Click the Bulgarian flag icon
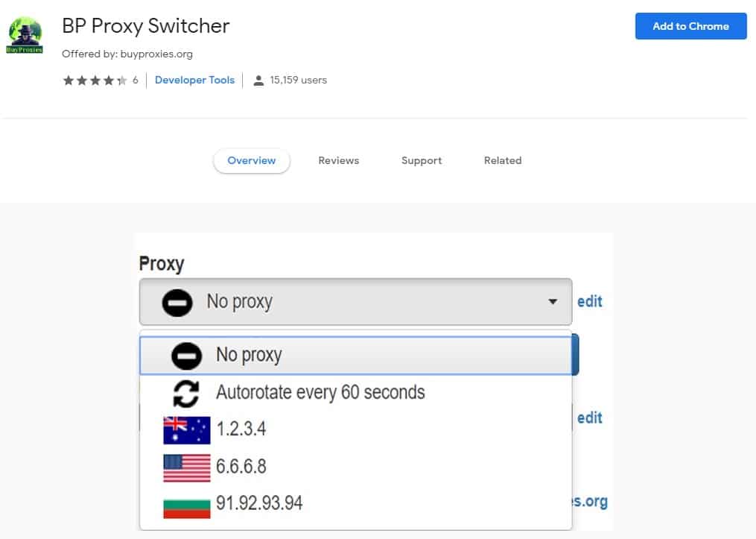The image size is (756, 539). tap(187, 508)
